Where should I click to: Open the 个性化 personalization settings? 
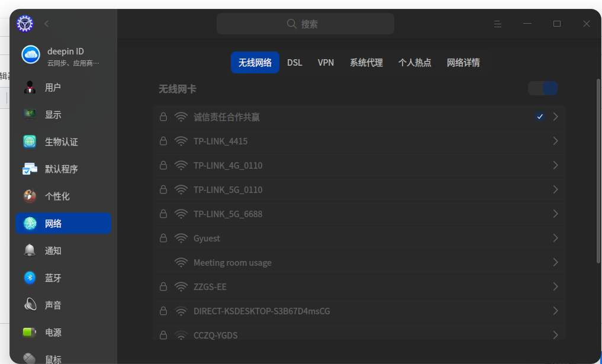[x=63, y=197]
